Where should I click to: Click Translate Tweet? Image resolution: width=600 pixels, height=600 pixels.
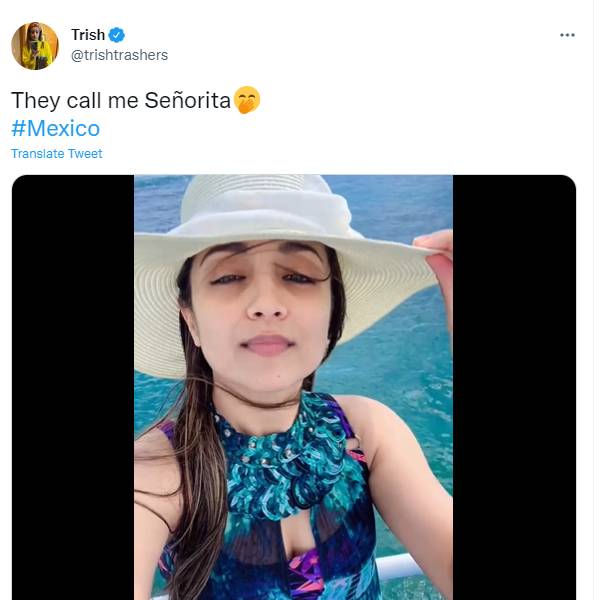pyautogui.click(x=56, y=153)
